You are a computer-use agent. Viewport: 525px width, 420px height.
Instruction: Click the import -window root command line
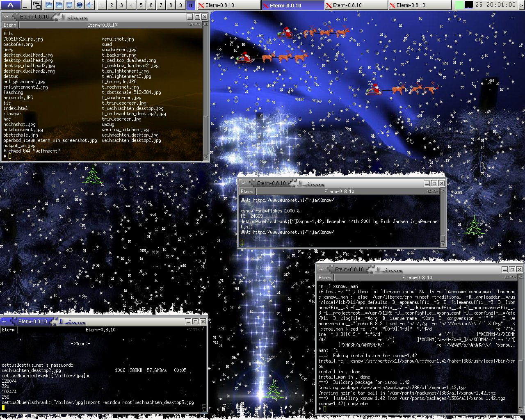(x=139, y=402)
